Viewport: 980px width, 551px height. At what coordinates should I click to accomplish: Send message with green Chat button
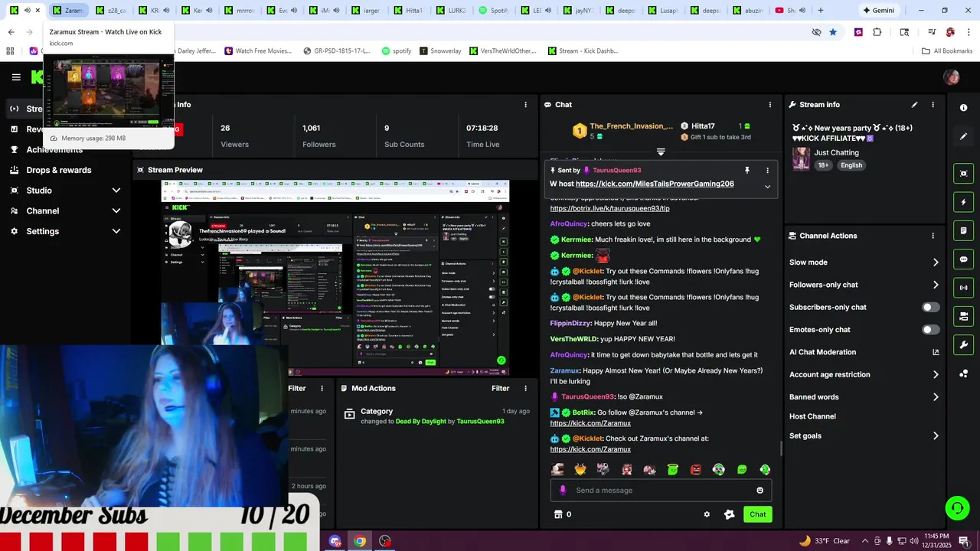(x=757, y=514)
